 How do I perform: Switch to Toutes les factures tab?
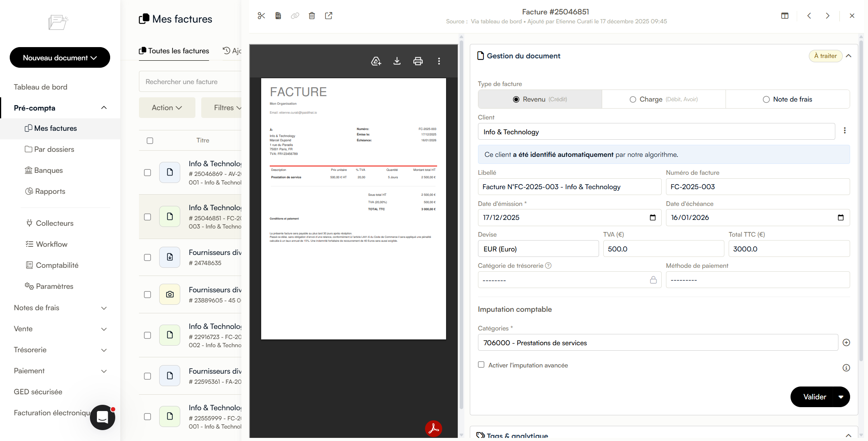tap(174, 51)
